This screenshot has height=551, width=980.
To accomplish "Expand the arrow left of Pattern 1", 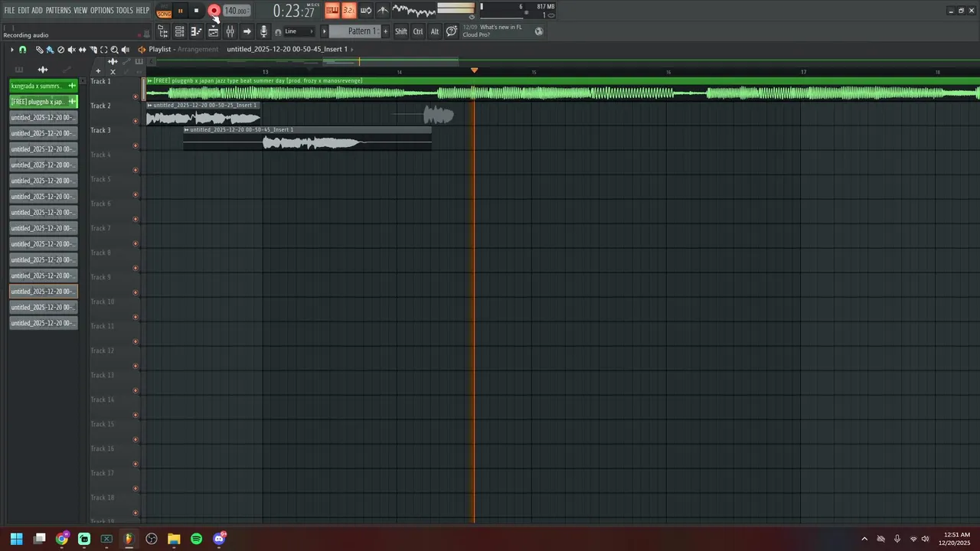I will coord(324,31).
